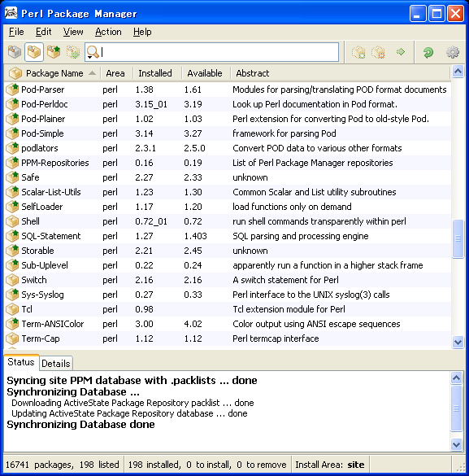469x476 pixels.
Task: Click abstract 'A switch statement for Perl'
Action: pos(285,280)
